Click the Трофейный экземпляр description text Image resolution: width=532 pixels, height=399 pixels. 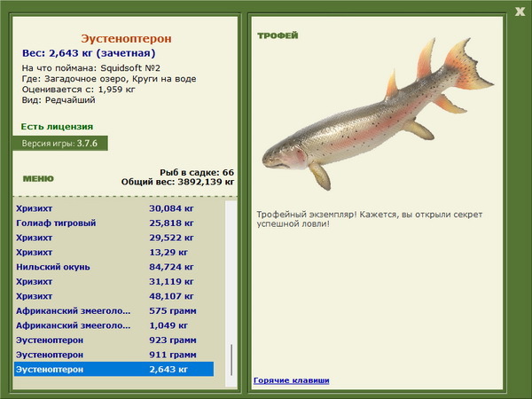point(370,219)
